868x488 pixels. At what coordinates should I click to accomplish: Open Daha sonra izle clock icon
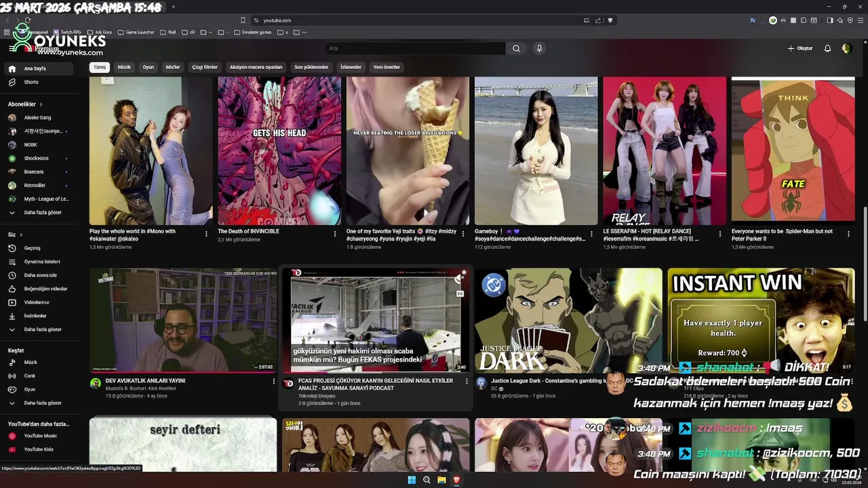pos(12,275)
